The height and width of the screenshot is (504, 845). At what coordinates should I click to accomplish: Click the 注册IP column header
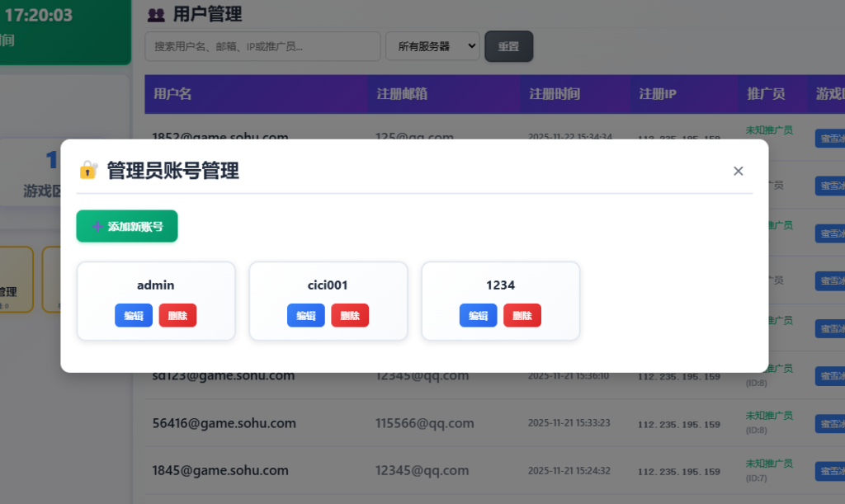[658, 94]
